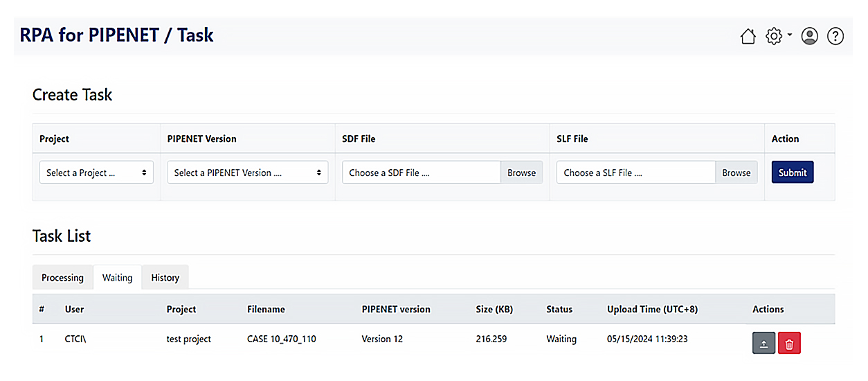Viewport: 868px width, 381px height.
Task: Go to the home page icon
Action: [748, 37]
